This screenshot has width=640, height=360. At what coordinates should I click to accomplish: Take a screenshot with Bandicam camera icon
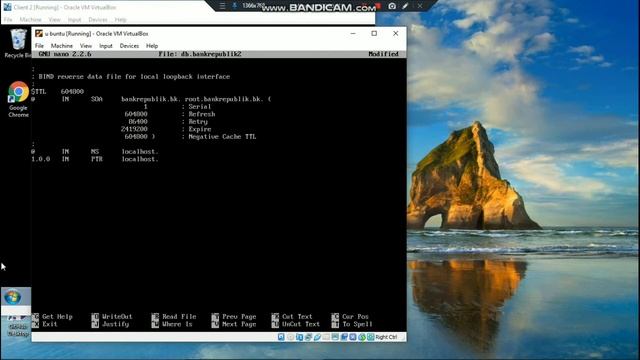[x=392, y=6]
